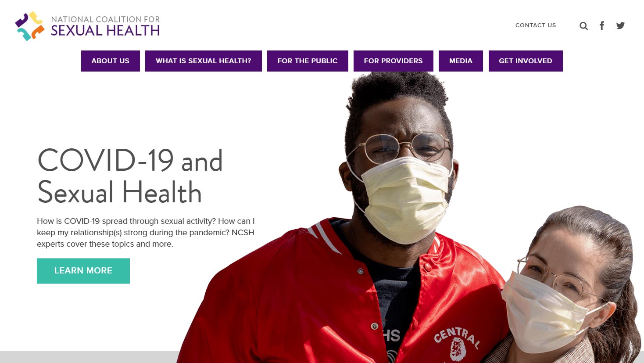Click the Sexual Health wordmark text

[105, 31]
